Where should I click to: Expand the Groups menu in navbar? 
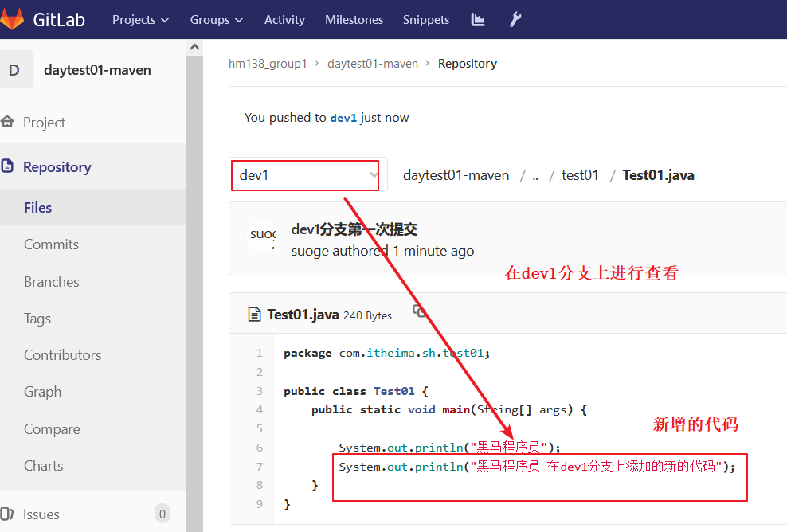click(x=217, y=20)
